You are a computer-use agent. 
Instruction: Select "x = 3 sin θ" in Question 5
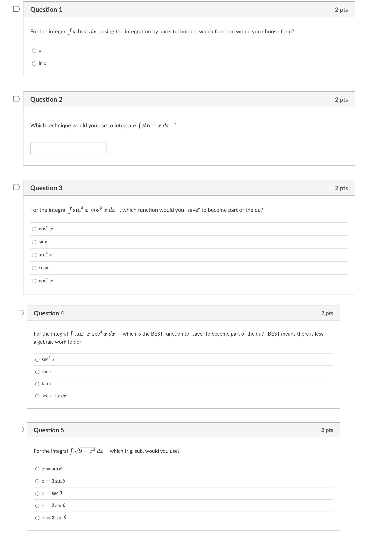[x=38, y=482]
